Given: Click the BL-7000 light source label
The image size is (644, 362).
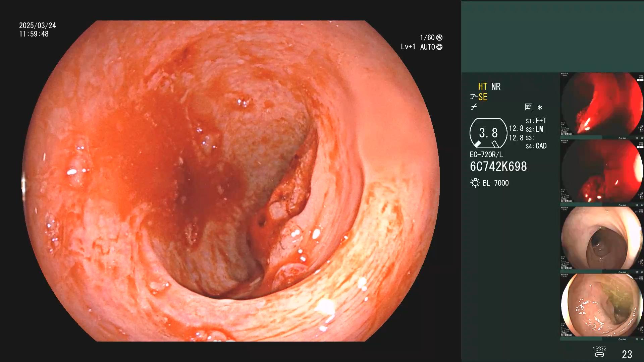Looking at the screenshot, I should 496,183.
